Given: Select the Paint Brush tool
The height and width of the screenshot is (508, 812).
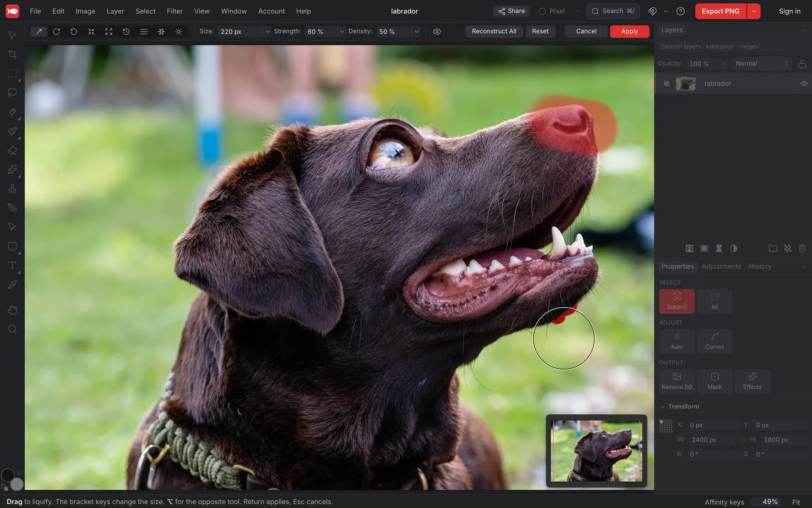Looking at the screenshot, I should [x=12, y=131].
